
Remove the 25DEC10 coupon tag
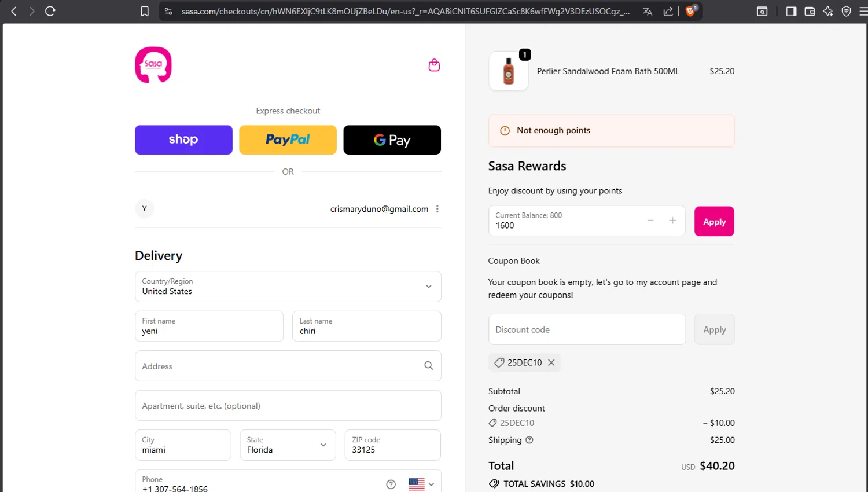[551, 362]
